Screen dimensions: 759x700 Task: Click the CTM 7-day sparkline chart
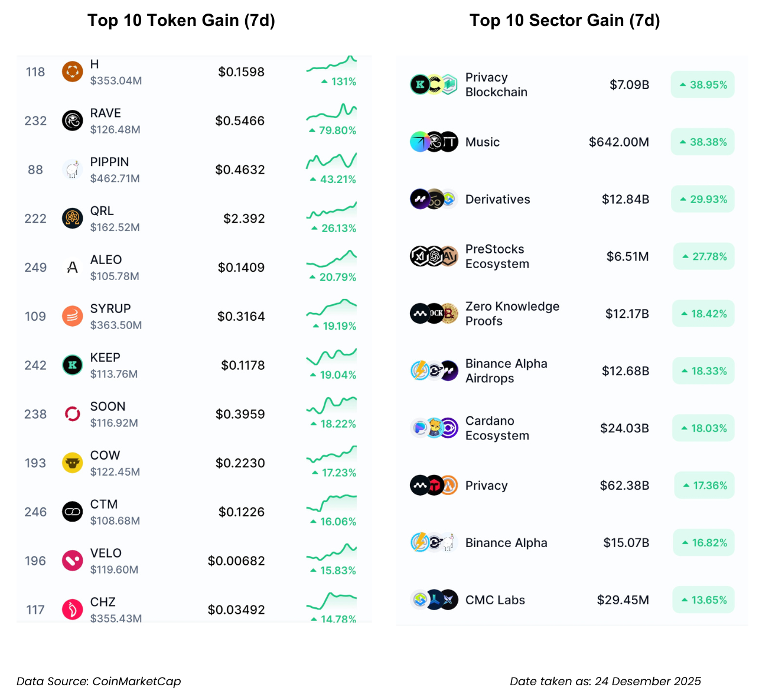[331, 503]
